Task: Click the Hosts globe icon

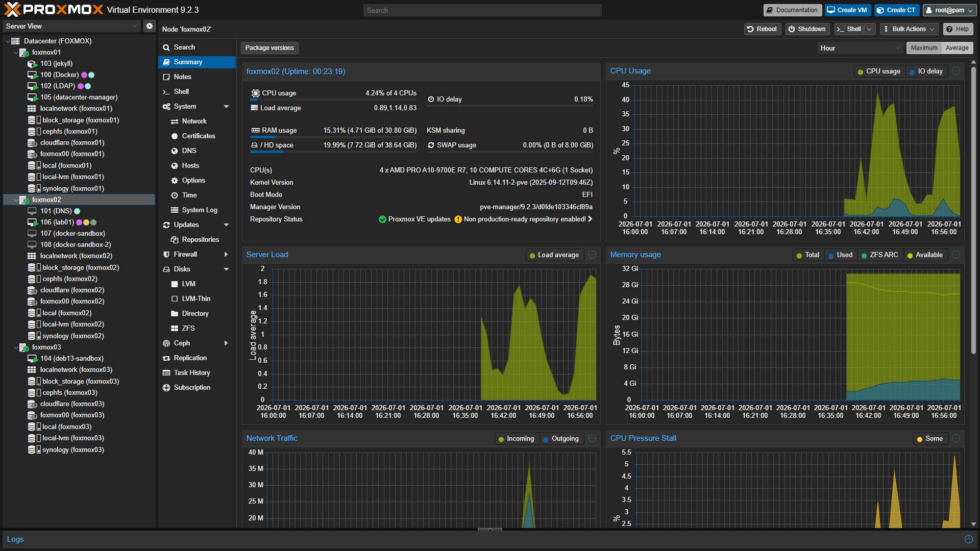Action: [175, 166]
